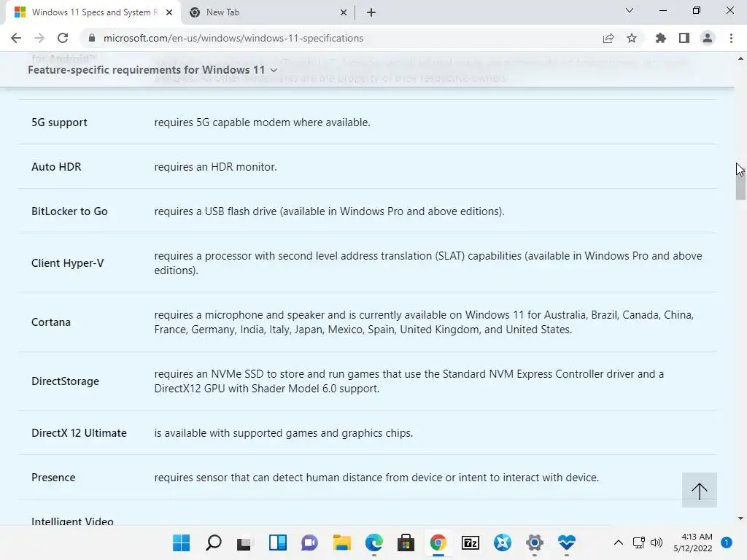Open Settings gear on taskbar
Viewport: 747px width, 560px height.
[535, 542]
